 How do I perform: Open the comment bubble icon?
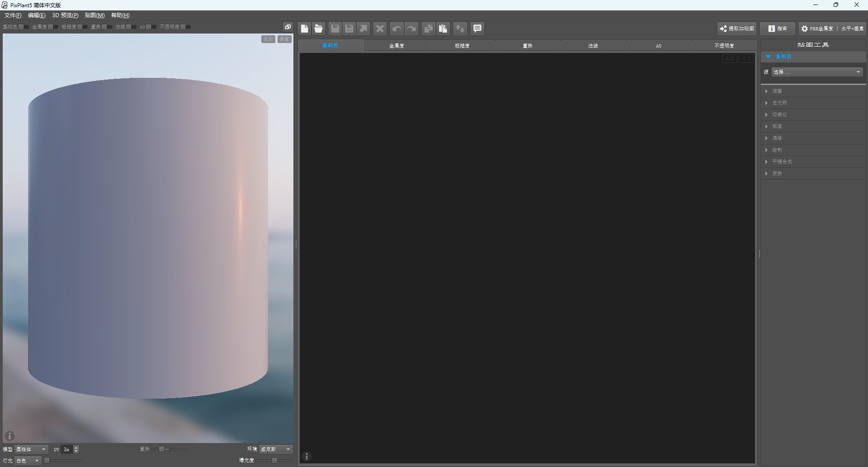tap(477, 29)
